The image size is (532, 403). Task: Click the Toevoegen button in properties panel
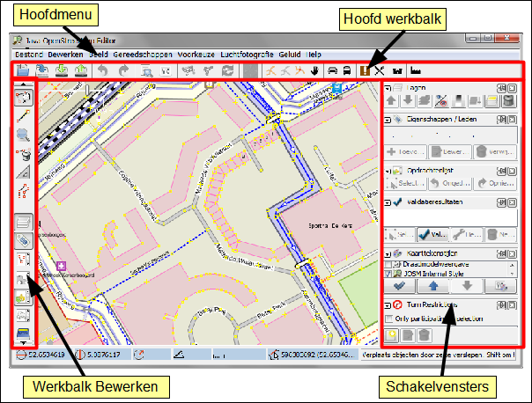[x=405, y=151]
